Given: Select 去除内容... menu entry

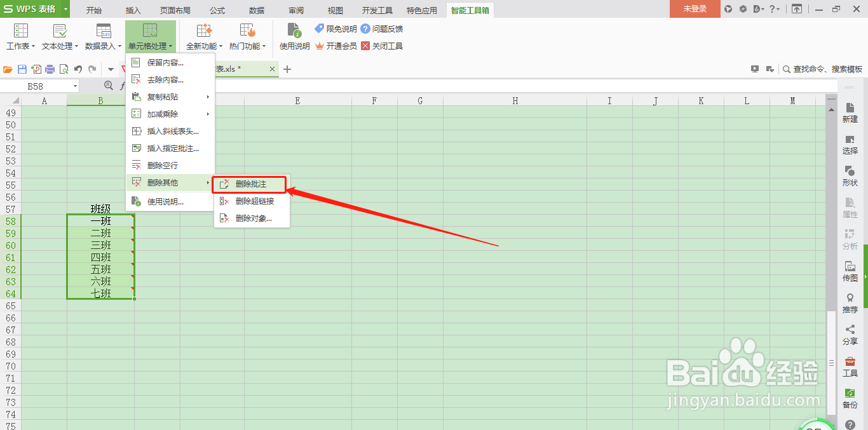Looking at the screenshot, I should tap(170, 79).
